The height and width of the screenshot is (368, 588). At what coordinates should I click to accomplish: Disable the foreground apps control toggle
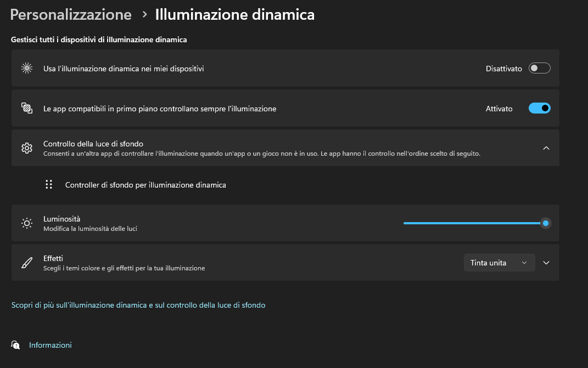(x=539, y=109)
